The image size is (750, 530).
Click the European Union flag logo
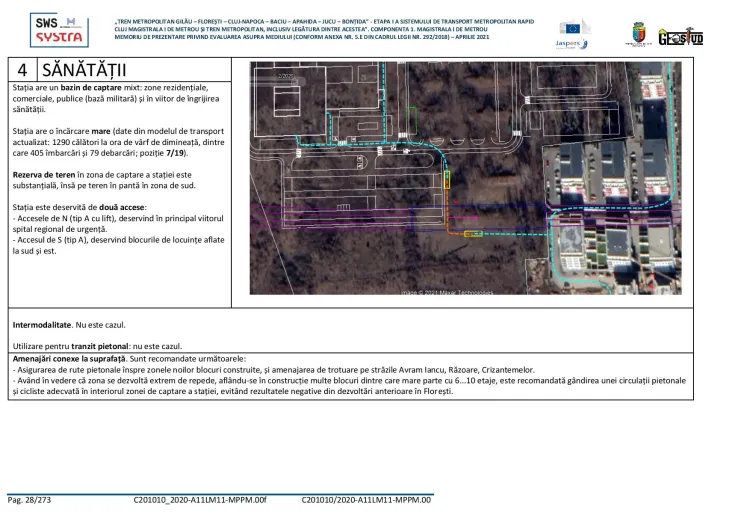coord(574,27)
